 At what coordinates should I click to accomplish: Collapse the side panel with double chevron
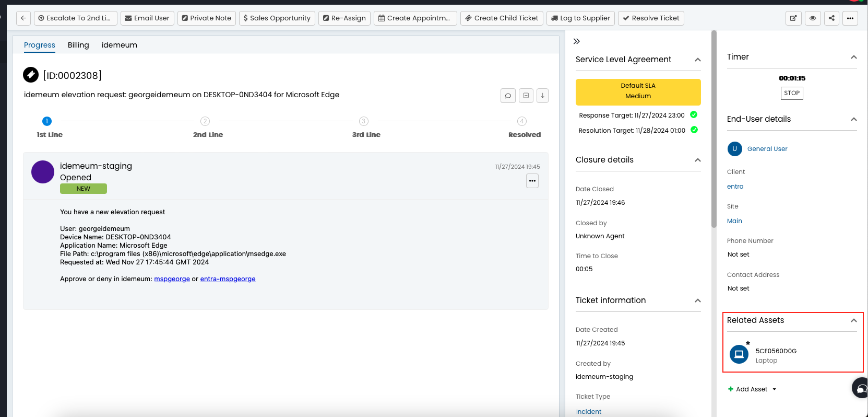[577, 41]
